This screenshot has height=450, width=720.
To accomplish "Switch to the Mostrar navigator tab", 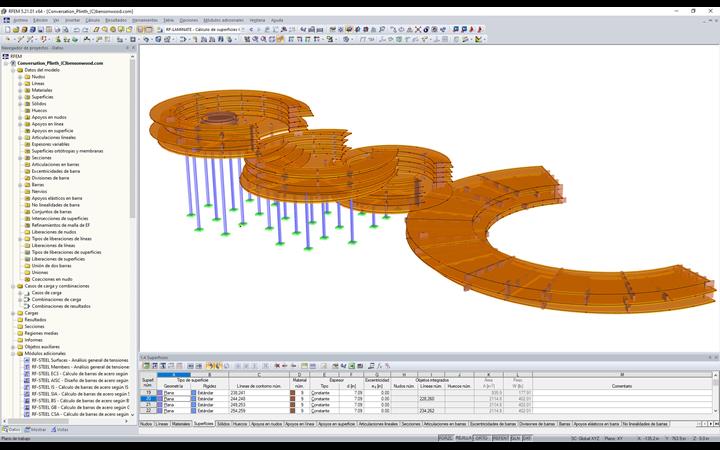I will (35, 430).
